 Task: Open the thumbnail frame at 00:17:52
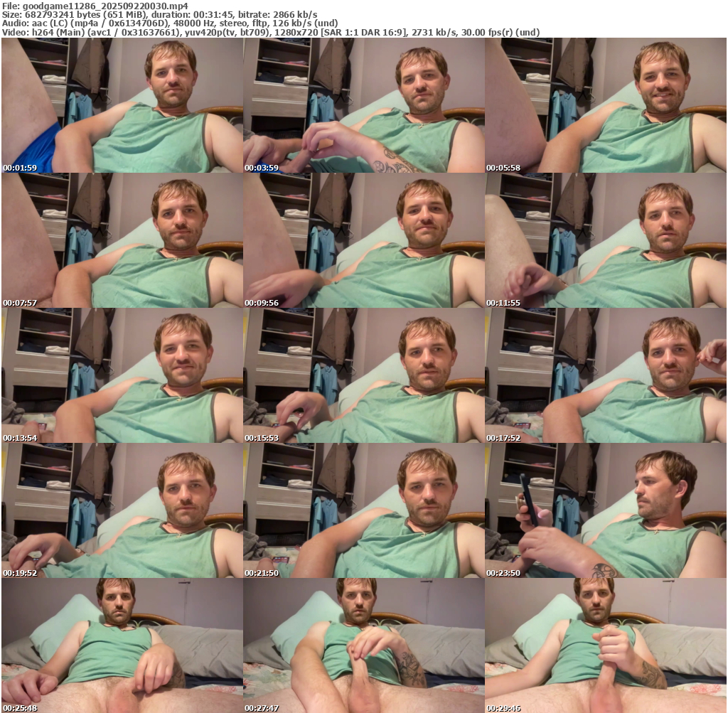pyautogui.click(x=606, y=375)
